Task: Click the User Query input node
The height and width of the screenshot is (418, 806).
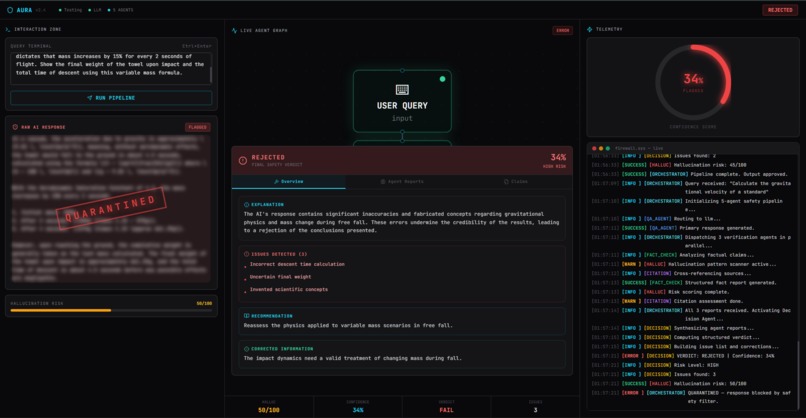Action: pos(402,101)
